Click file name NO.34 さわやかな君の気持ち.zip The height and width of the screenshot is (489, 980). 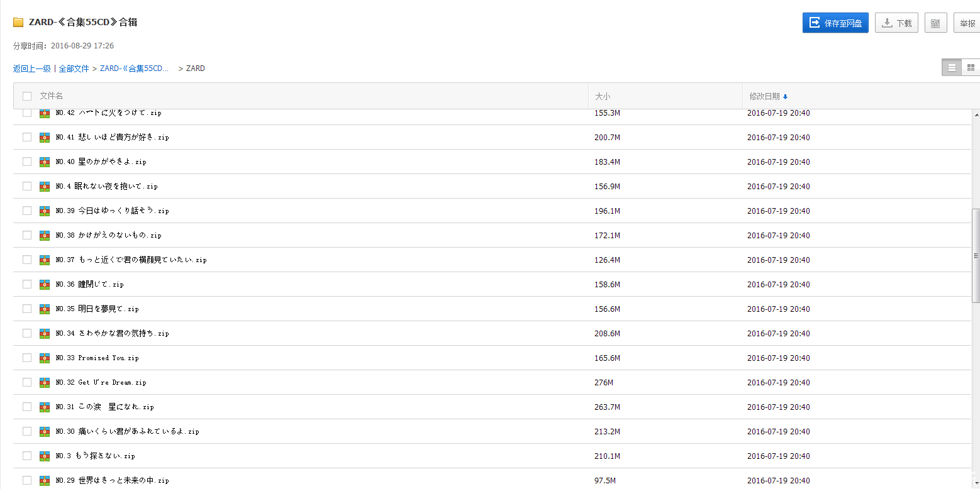(113, 333)
